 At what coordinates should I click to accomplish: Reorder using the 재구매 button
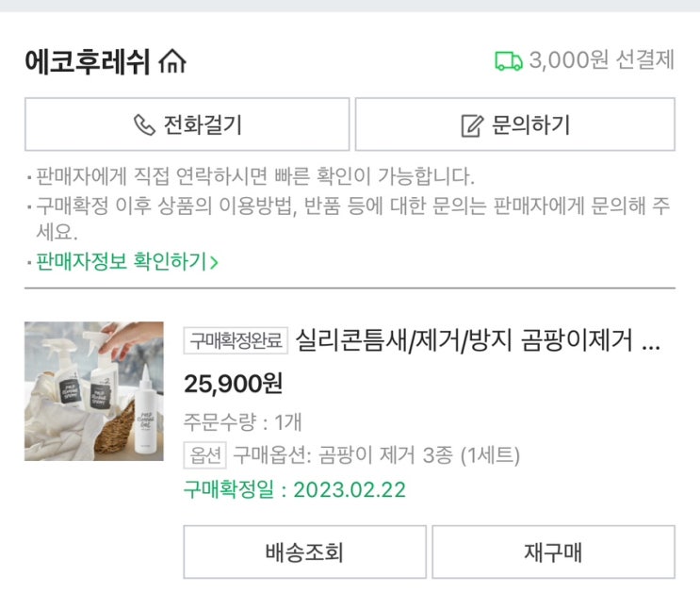[x=553, y=552]
